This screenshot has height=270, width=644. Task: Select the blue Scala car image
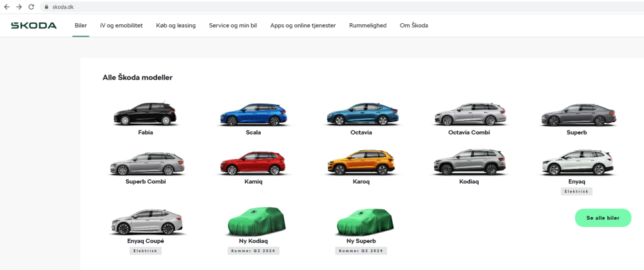[253, 114]
